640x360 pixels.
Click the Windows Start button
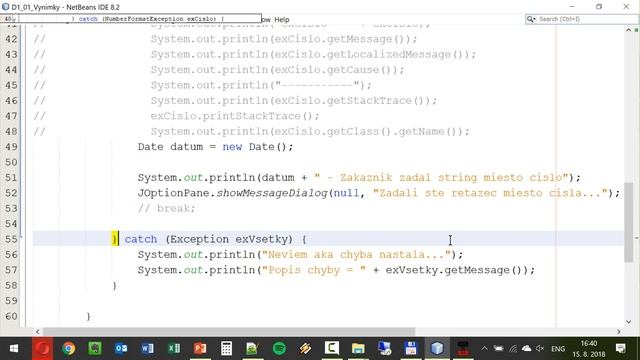tap(13, 349)
